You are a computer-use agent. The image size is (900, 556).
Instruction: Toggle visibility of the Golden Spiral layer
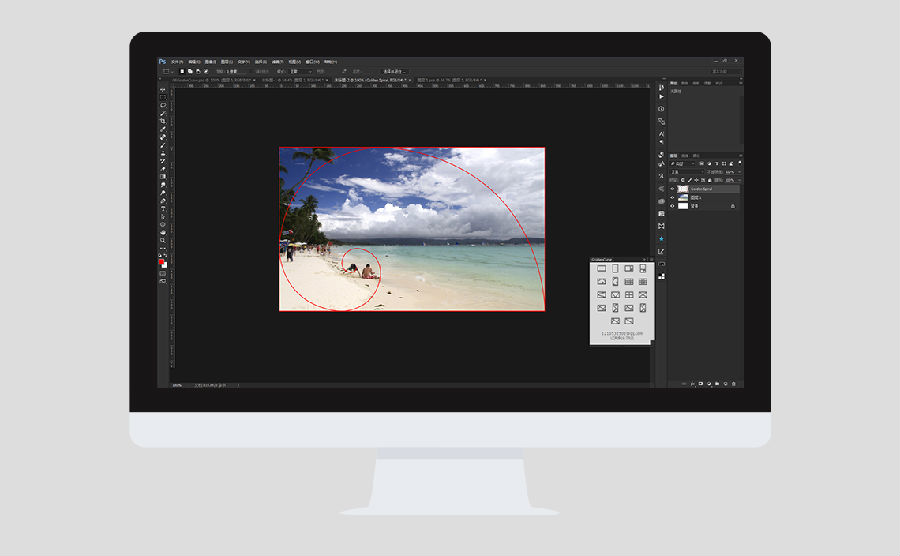(672, 188)
